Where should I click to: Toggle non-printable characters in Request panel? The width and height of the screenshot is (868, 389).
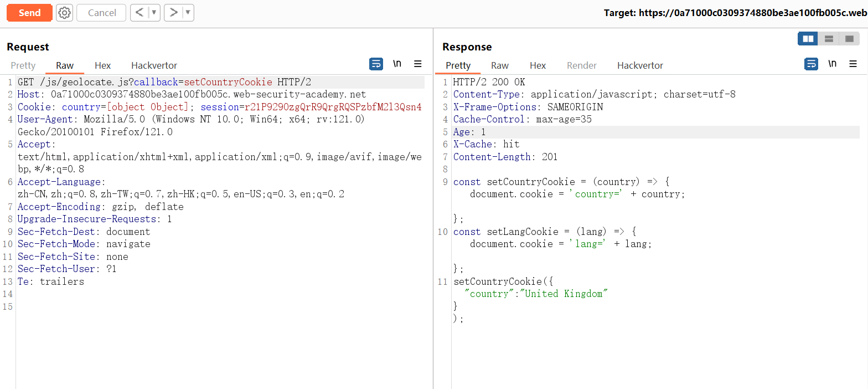pyautogui.click(x=397, y=64)
